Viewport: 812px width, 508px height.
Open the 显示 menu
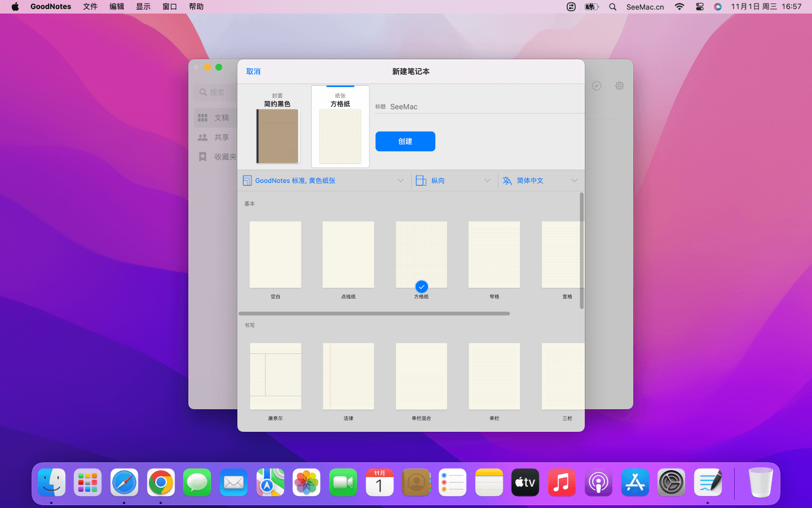pos(143,7)
